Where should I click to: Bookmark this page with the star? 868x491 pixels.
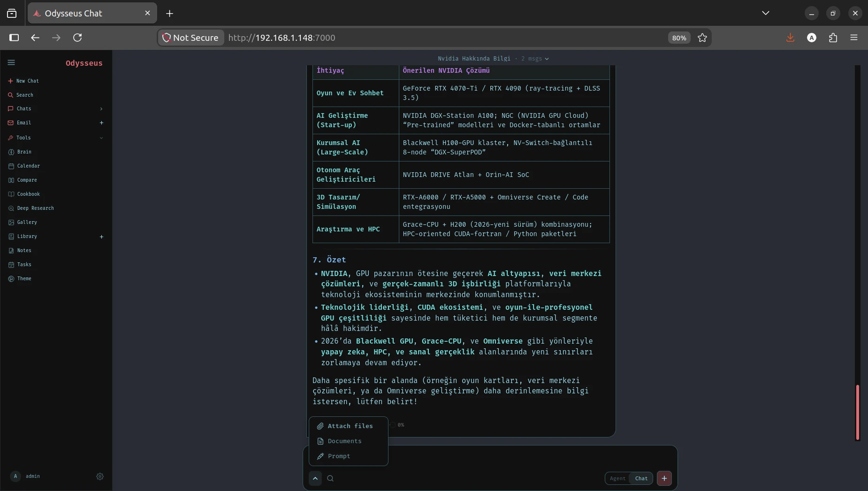pyautogui.click(x=702, y=38)
